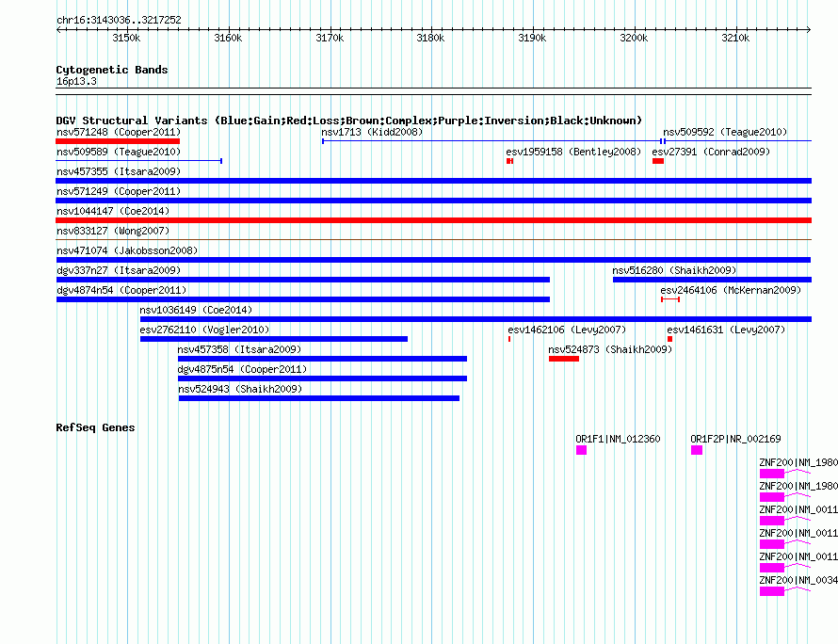Select the 3190k ruler tick label
Screen dimensions: 838x644
[x=532, y=38]
